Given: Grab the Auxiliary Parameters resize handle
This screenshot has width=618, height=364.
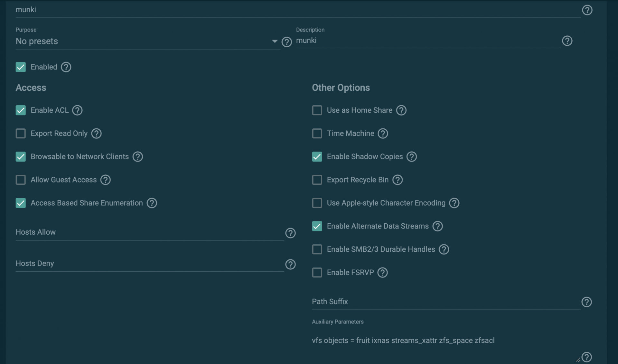Looking at the screenshot, I should pyautogui.click(x=578, y=359).
